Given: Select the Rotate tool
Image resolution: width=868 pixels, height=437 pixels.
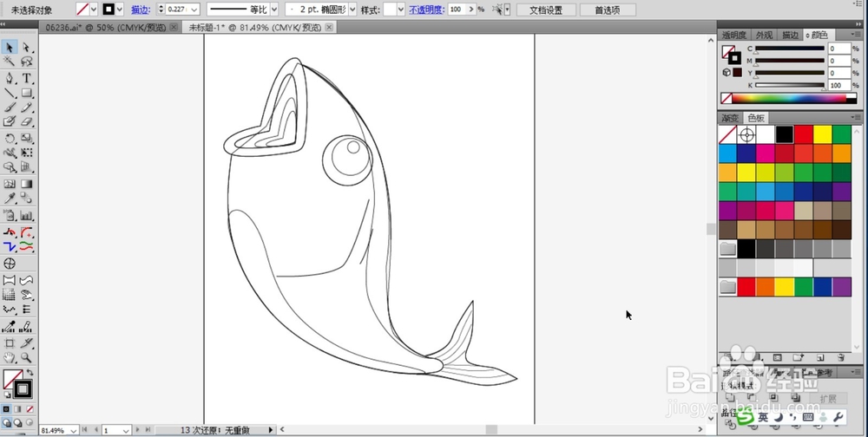Looking at the screenshot, I should [x=10, y=138].
